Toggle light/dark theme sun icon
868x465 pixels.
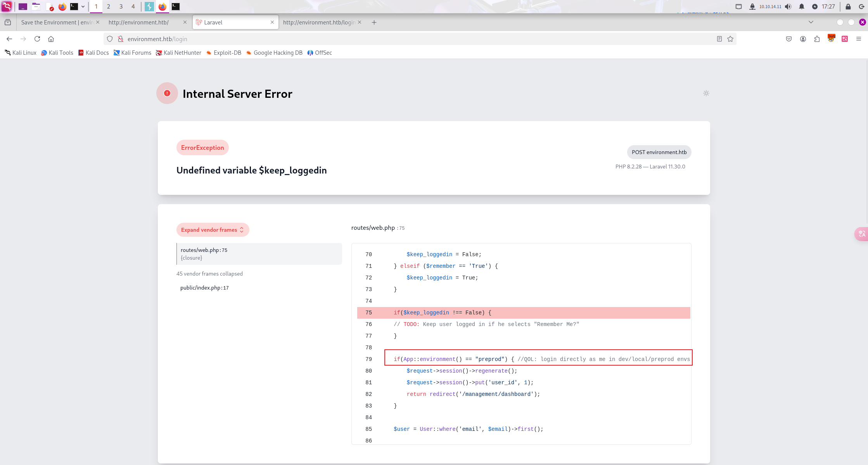pyautogui.click(x=706, y=93)
